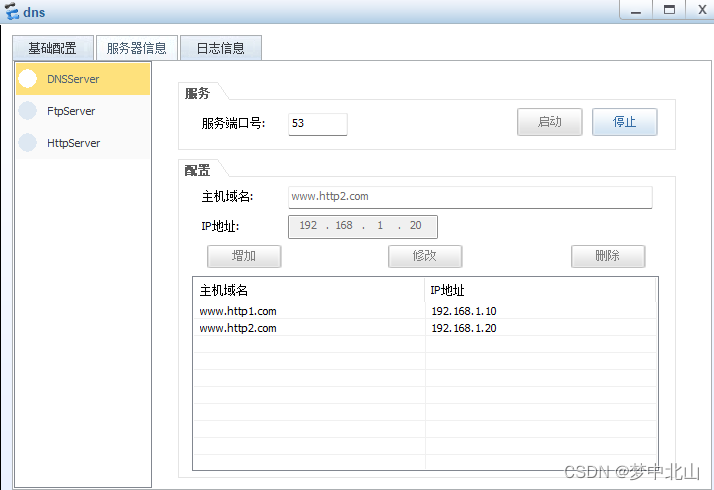Click the 删除 button

(x=608, y=256)
